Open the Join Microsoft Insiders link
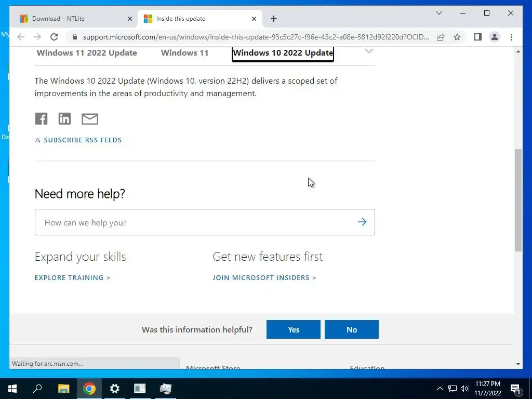This screenshot has width=532, height=399. [x=264, y=277]
